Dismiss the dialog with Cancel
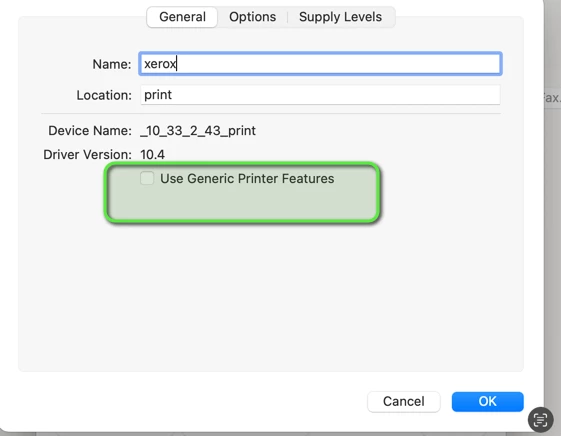This screenshot has width=561, height=436. (404, 401)
